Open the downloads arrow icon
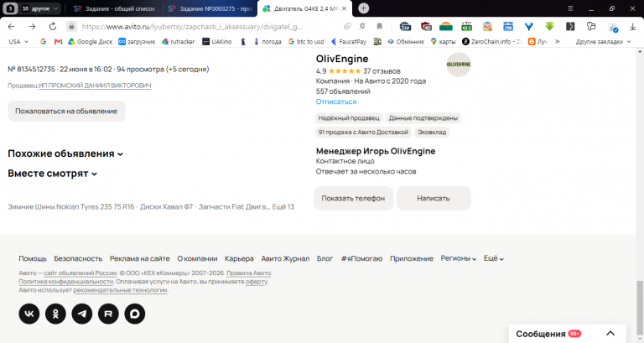Image resolution: width=644 pixels, height=343 pixels. (x=632, y=27)
